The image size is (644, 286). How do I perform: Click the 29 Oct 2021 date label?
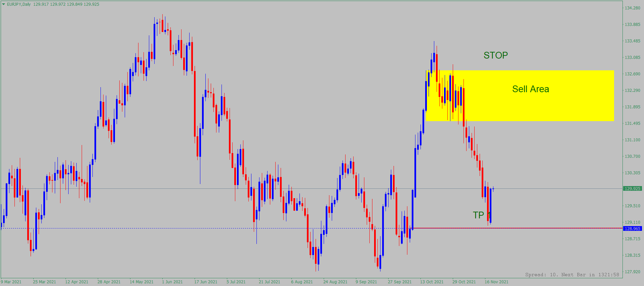464,282
